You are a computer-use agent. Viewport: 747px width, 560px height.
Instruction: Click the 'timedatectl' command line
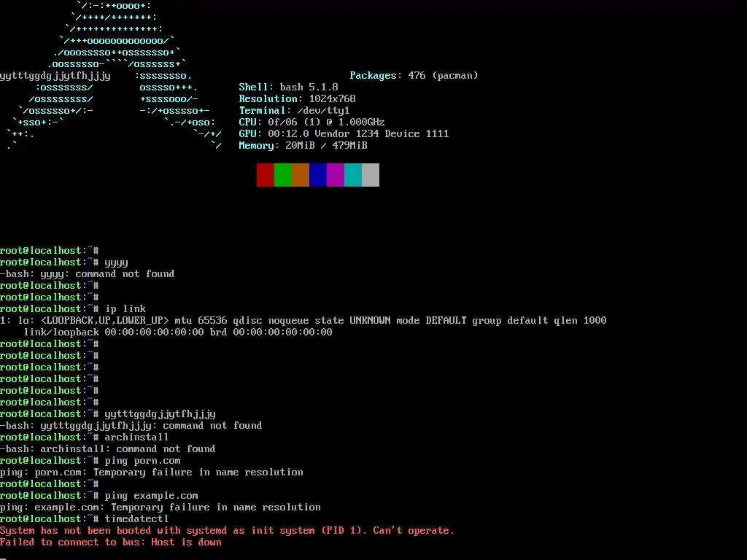tap(85, 519)
